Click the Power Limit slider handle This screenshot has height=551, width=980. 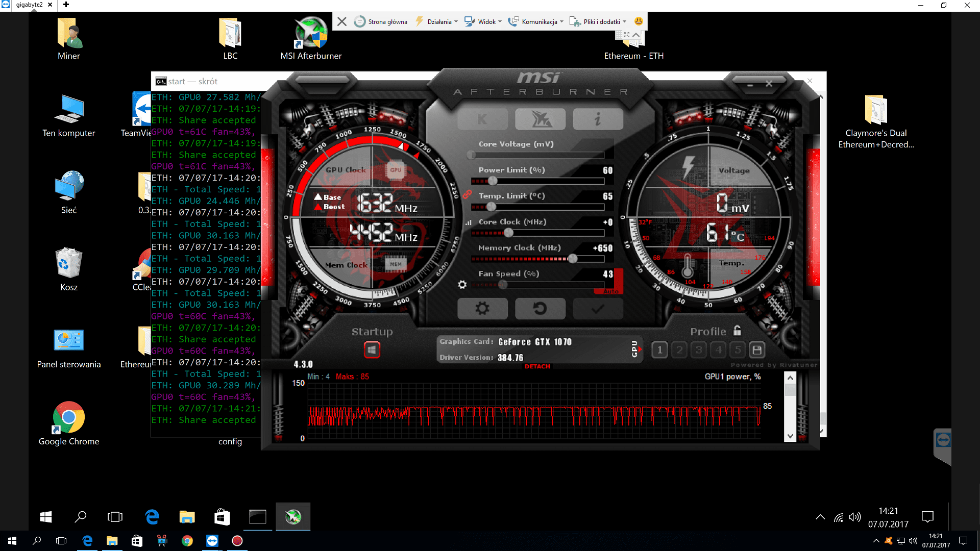493,181
